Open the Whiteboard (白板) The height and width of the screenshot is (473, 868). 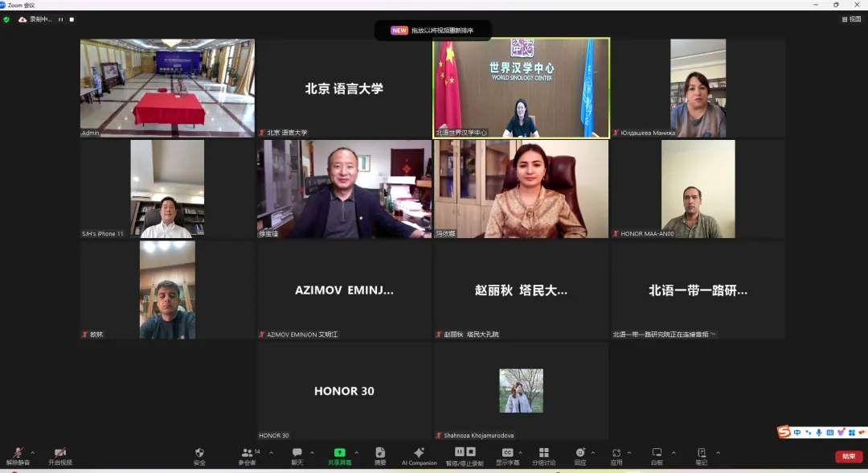click(x=657, y=455)
